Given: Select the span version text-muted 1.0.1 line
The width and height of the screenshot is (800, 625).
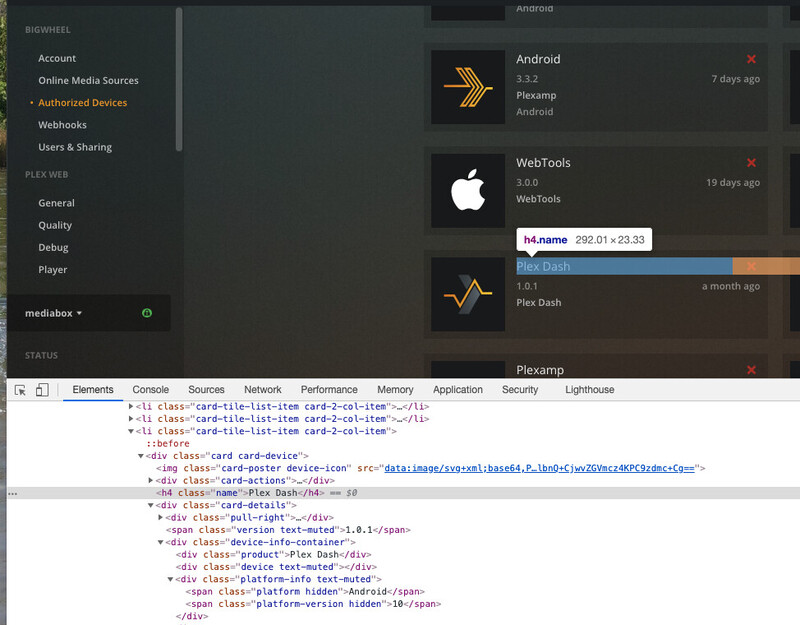Looking at the screenshot, I should coord(288,530).
